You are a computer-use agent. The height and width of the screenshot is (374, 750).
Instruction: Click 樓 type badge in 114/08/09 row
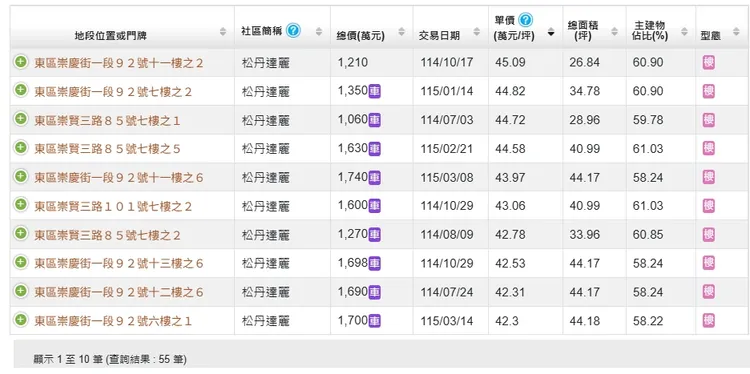point(709,235)
